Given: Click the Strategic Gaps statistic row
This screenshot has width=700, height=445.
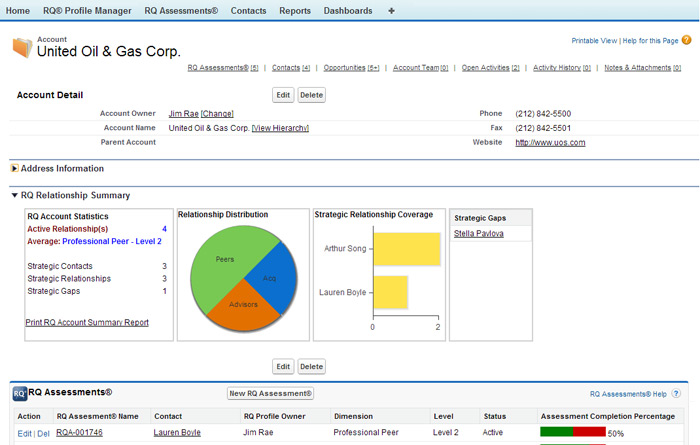Looking at the screenshot, I should 97,291.
